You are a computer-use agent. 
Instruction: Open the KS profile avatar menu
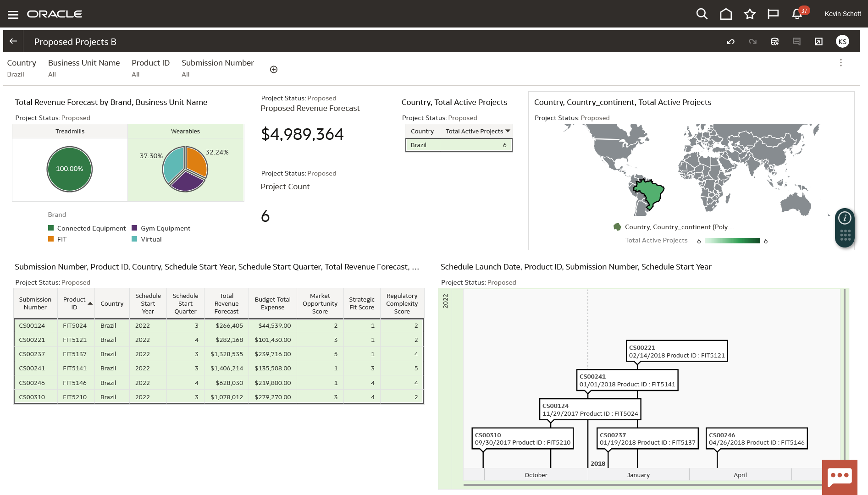pyautogui.click(x=842, y=41)
